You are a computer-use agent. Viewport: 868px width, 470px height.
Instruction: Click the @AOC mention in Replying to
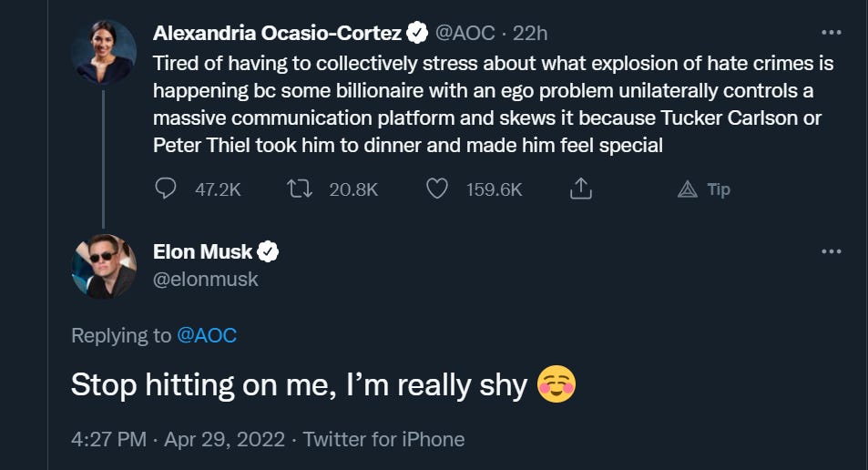[x=207, y=335]
